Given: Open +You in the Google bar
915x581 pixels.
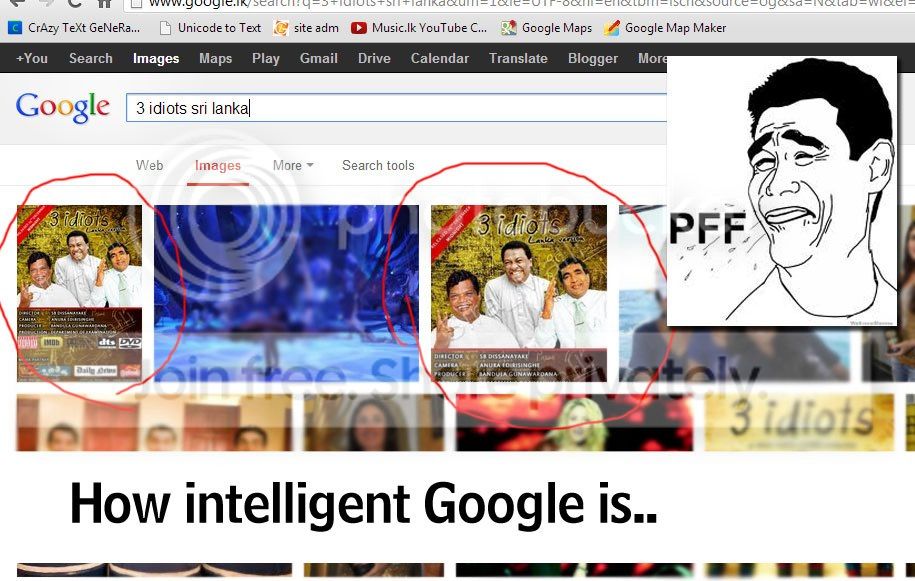Looking at the screenshot, I should [32, 58].
